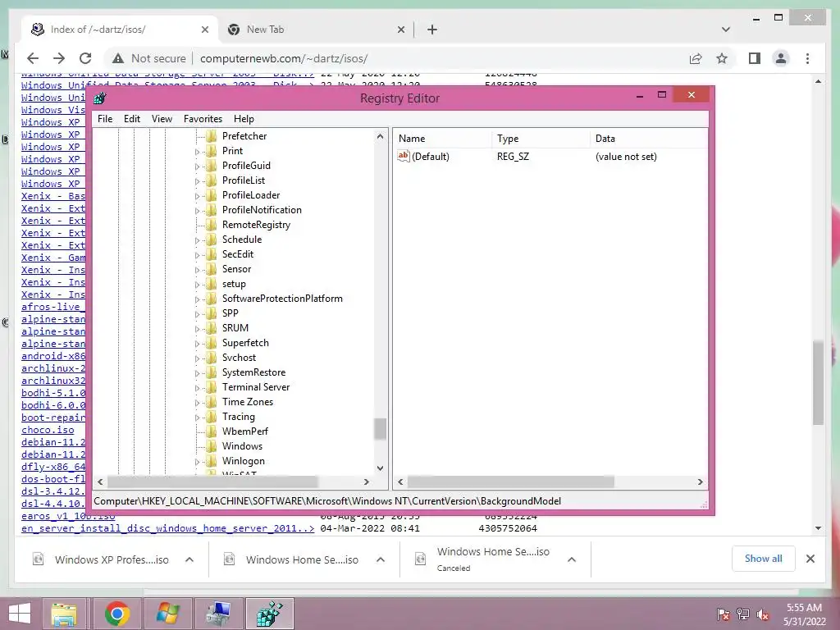Open the Favorites menu in Registry Editor
This screenshot has height=630, width=840.
pos(203,119)
